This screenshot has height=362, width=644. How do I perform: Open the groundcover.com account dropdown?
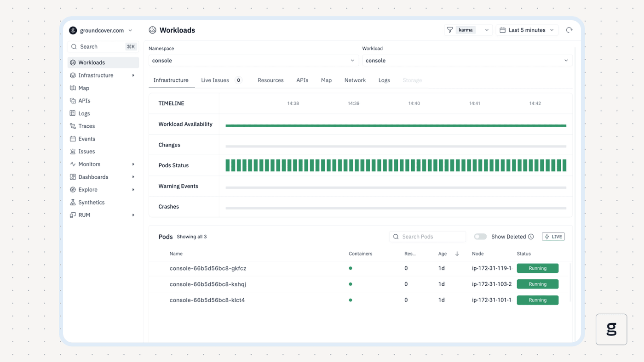pyautogui.click(x=101, y=30)
